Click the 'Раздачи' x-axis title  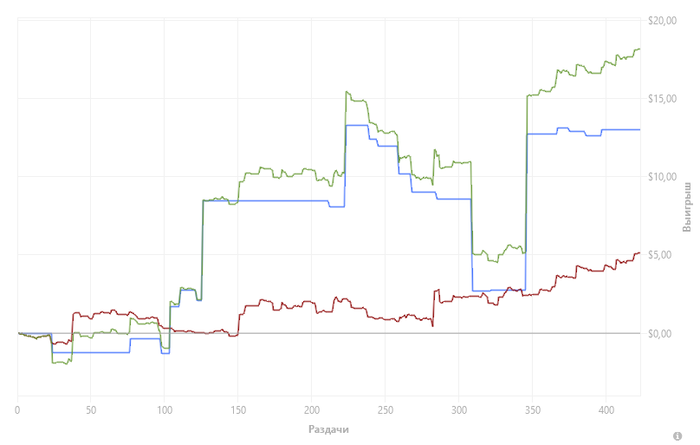pos(330,428)
